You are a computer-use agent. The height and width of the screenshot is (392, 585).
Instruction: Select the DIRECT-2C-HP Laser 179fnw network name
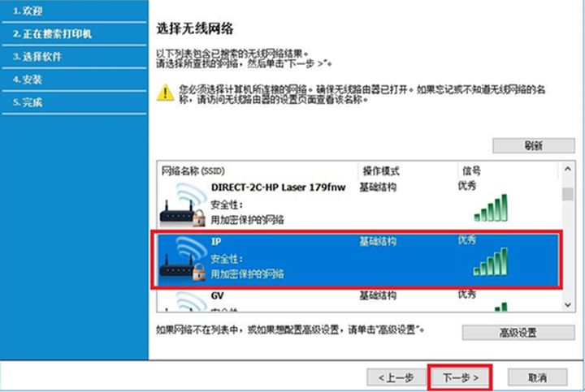[279, 187]
